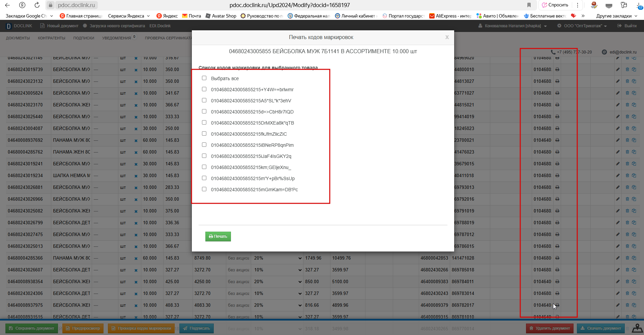This screenshot has width=644, height=335.
Task: Open КОНТРАГЕНТЫ menu item
Action: [52, 38]
